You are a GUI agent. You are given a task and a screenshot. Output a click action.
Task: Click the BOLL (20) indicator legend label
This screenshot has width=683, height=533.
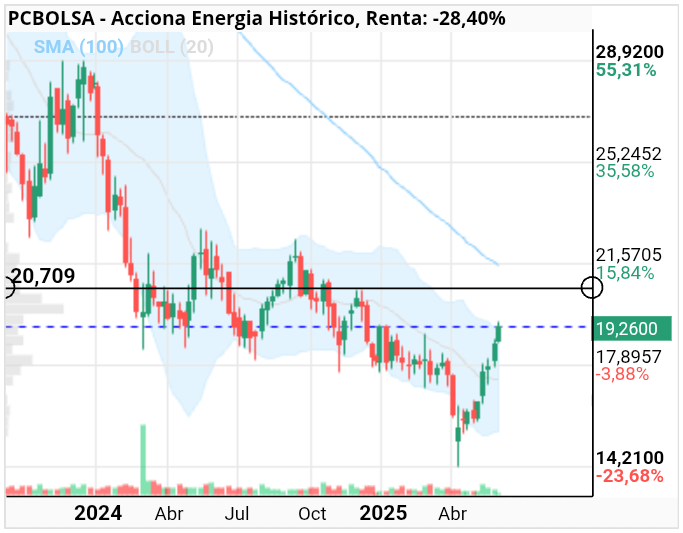172,47
